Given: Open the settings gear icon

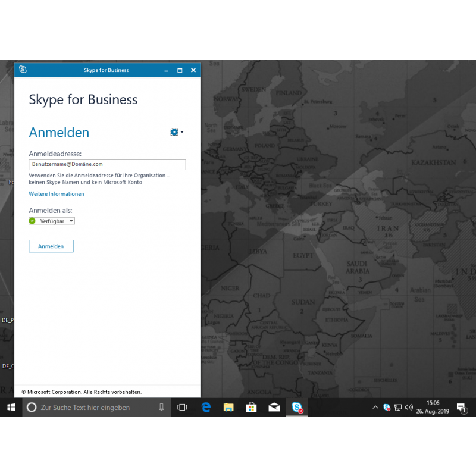Looking at the screenshot, I should click(x=174, y=132).
